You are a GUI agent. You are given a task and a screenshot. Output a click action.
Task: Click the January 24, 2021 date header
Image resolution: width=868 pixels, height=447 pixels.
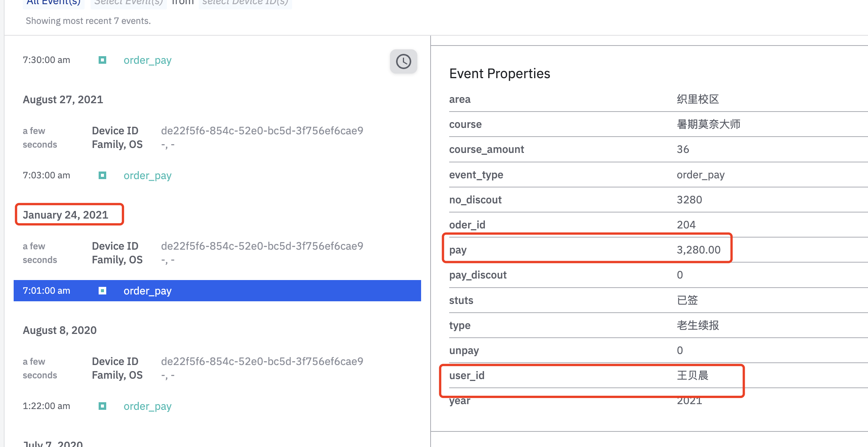click(x=66, y=215)
